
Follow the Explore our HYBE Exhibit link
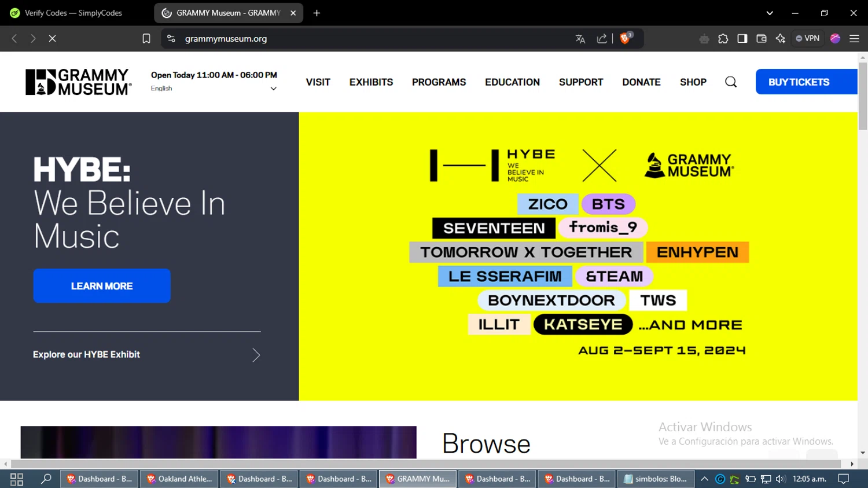(x=86, y=354)
